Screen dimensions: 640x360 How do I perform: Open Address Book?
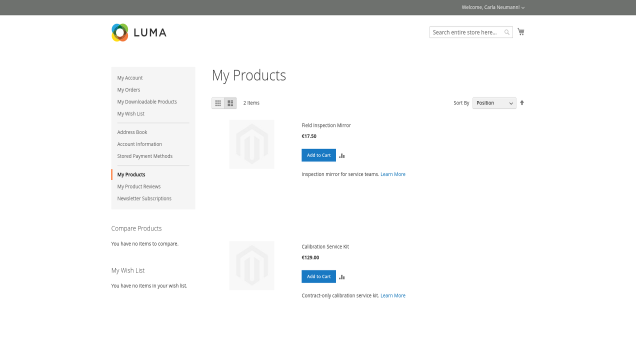132,132
